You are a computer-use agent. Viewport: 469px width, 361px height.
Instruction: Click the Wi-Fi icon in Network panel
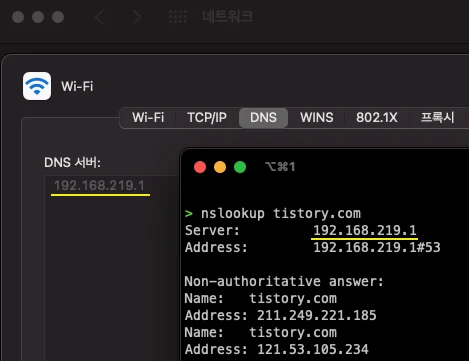(x=37, y=86)
